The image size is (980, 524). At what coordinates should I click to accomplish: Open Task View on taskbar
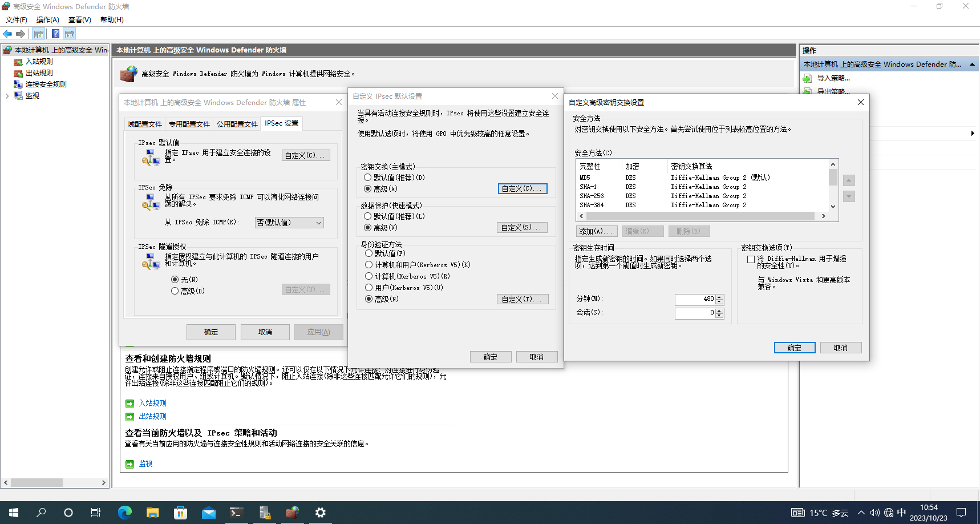[x=96, y=513]
